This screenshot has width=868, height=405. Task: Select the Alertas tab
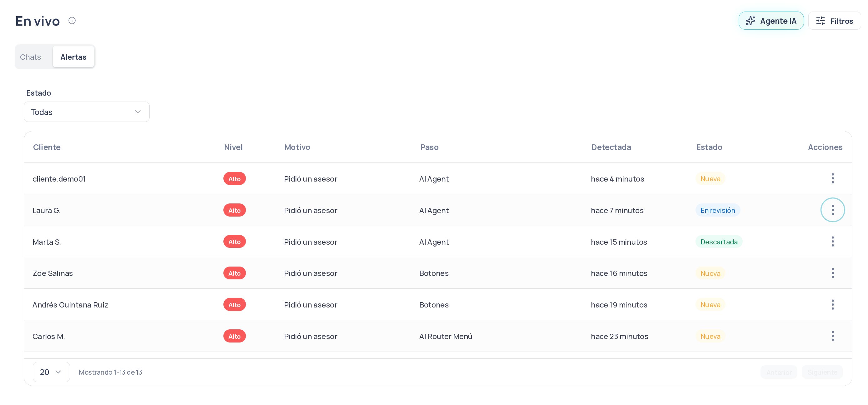point(73,57)
